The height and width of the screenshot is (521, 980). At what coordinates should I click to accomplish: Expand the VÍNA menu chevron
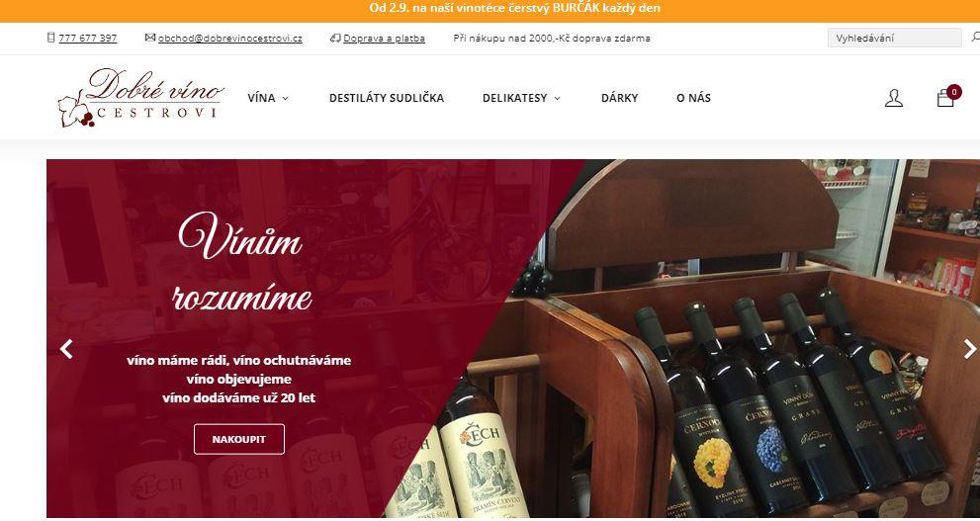tap(286, 98)
